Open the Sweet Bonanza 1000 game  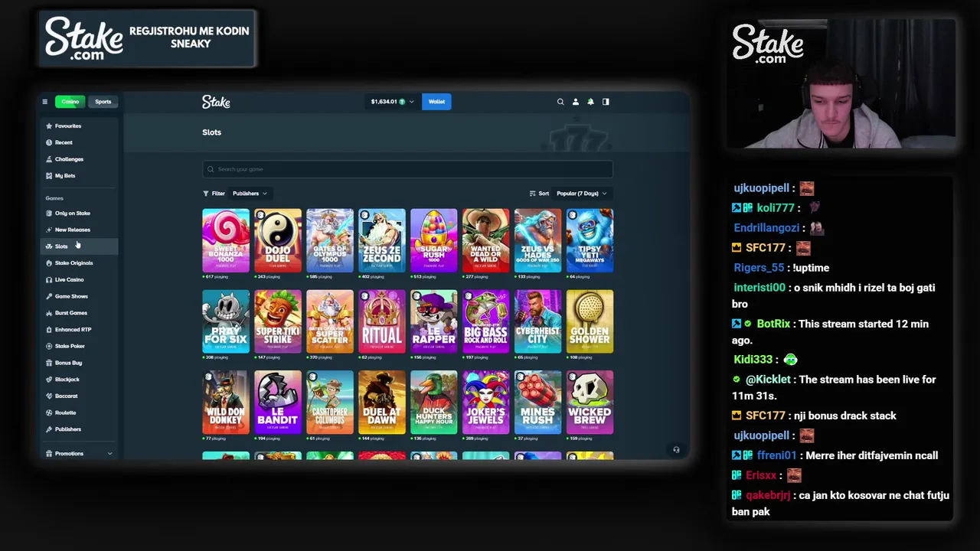click(x=226, y=240)
